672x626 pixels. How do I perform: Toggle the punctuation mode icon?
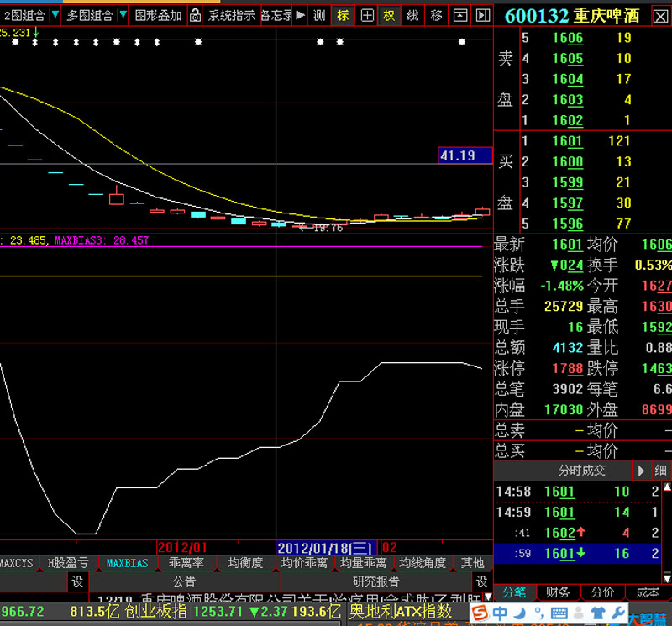click(x=538, y=613)
